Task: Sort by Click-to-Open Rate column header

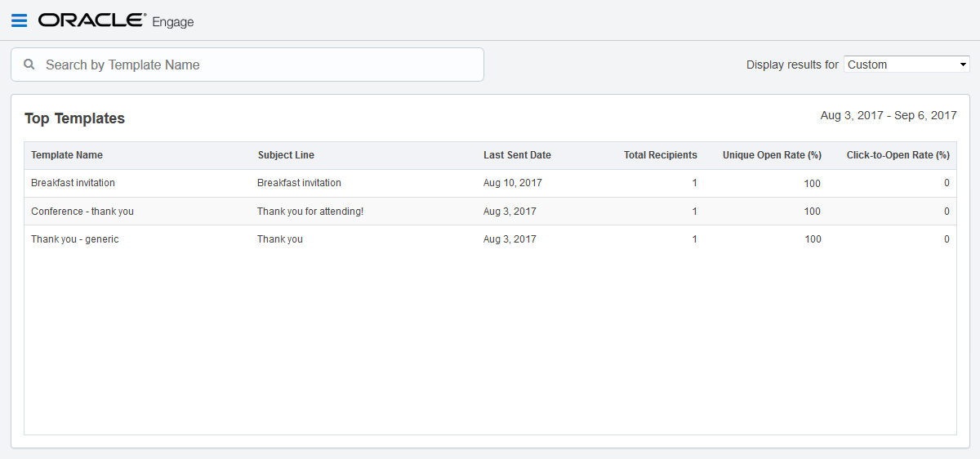Action: pos(898,155)
